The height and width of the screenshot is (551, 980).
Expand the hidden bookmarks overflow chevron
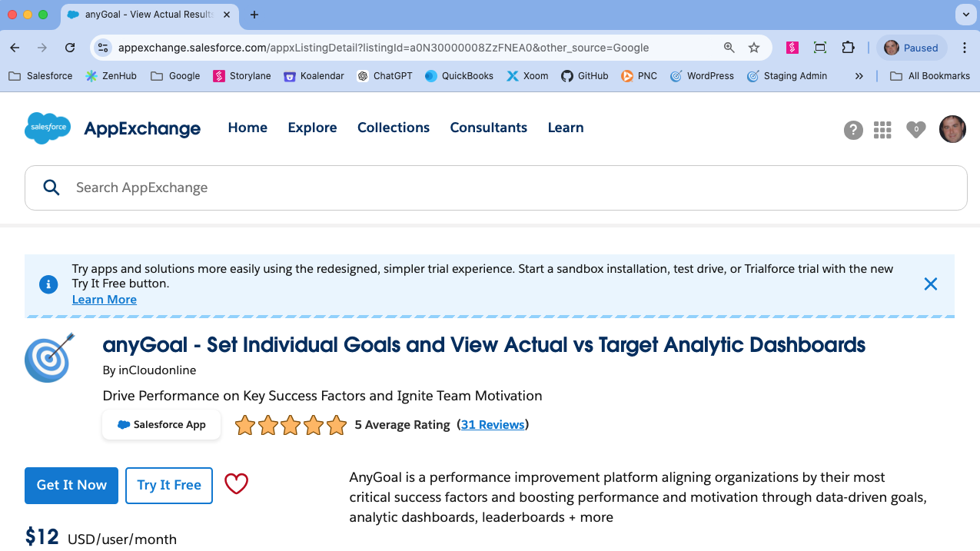tap(859, 76)
